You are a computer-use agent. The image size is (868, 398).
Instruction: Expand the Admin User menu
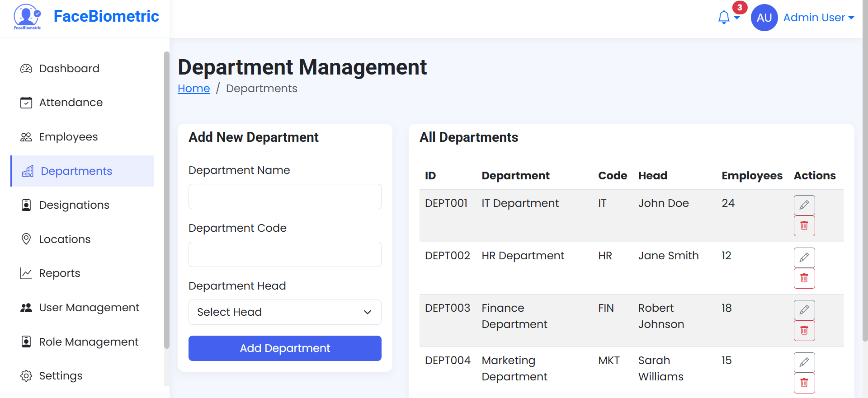818,18
